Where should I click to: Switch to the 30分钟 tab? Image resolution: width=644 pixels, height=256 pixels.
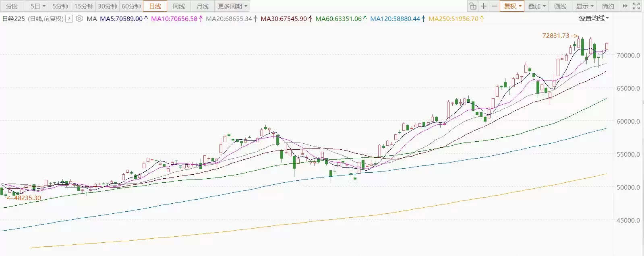pyautogui.click(x=108, y=6)
